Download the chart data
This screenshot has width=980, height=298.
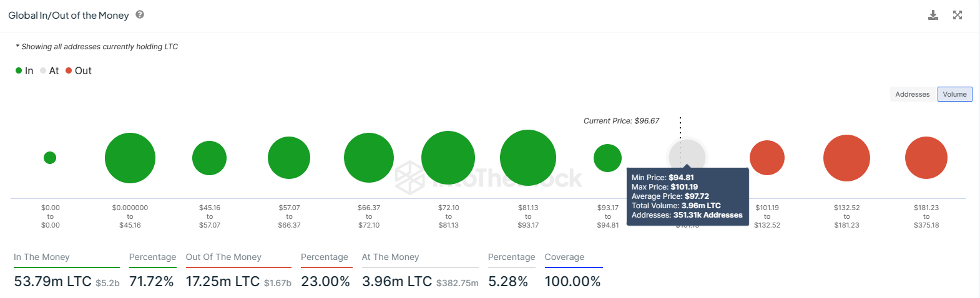pos(933,15)
